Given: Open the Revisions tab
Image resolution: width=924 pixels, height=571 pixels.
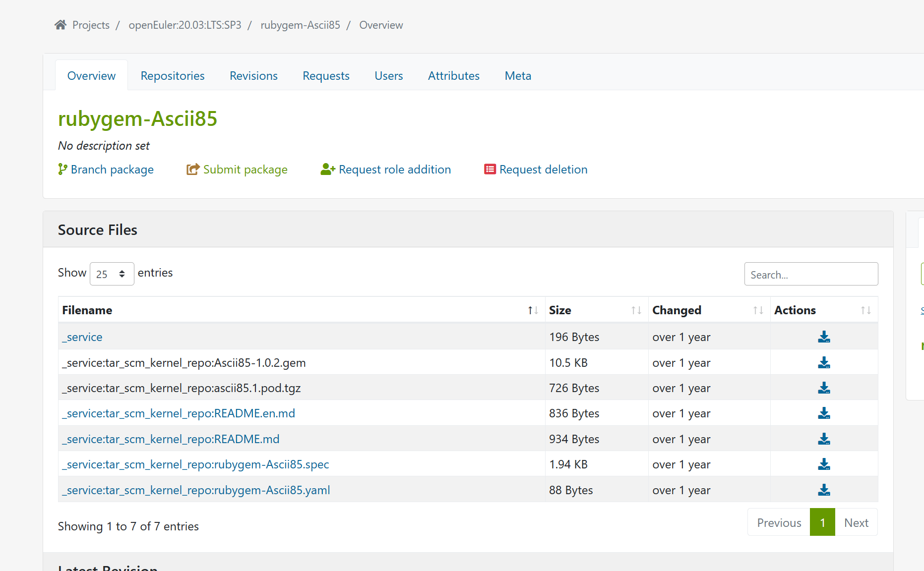Looking at the screenshot, I should click(253, 76).
